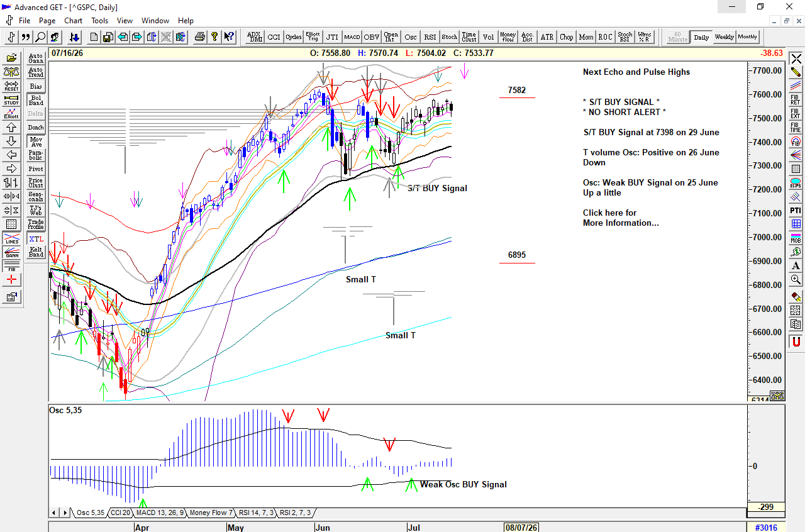Toggle the Kelt Band study

[36, 252]
